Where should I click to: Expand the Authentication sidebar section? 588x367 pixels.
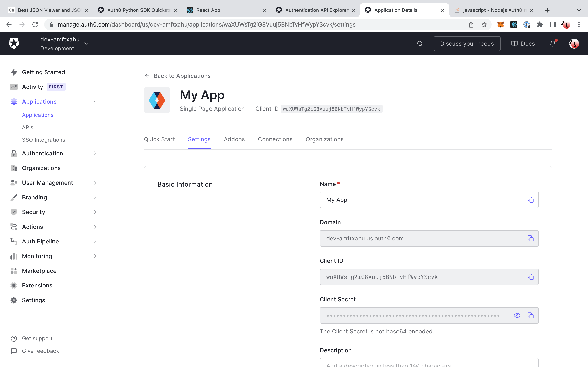95,153
